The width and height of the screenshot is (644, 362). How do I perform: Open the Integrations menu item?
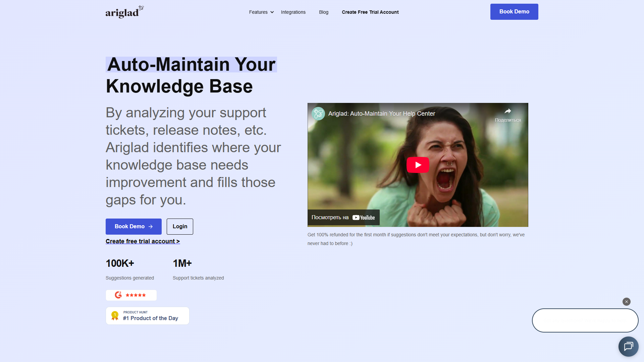293,12
